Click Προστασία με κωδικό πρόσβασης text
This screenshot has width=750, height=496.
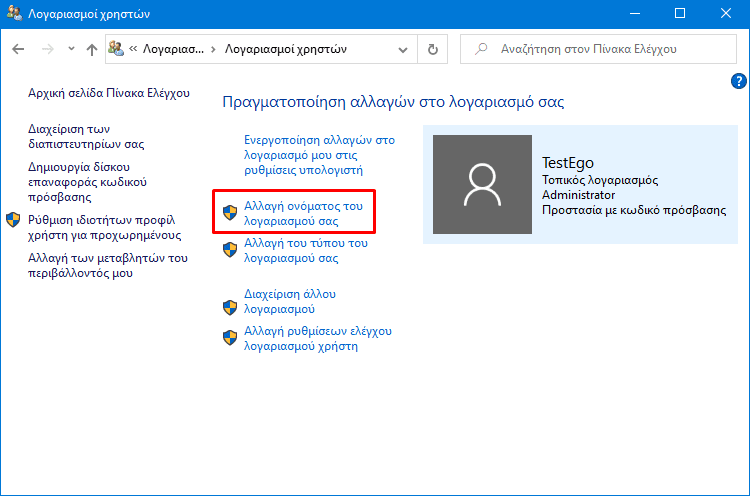pos(634,210)
